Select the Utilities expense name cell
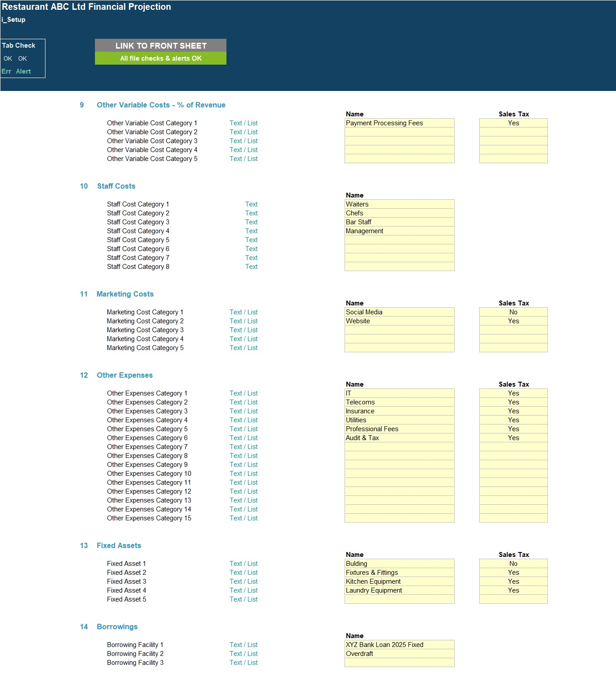This screenshot has height=676, width=616. coord(399,420)
